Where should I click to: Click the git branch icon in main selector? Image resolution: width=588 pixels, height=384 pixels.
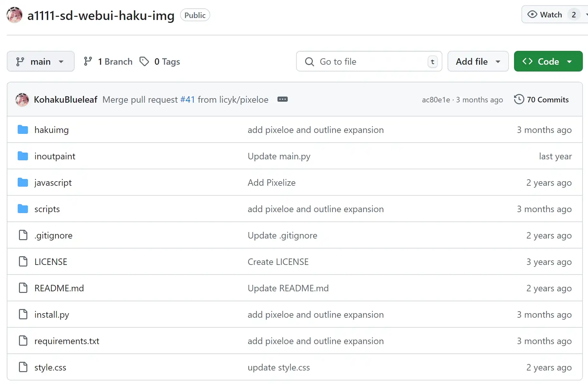click(x=20, y=61)
